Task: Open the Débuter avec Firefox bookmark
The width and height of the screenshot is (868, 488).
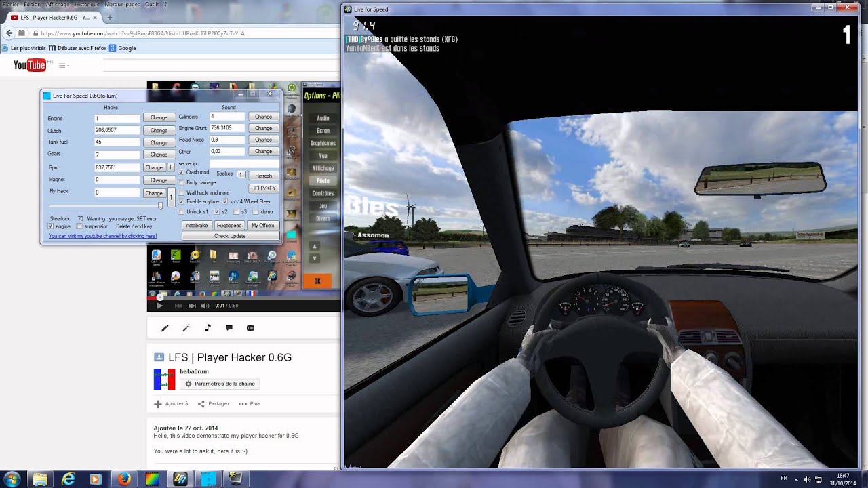Action: pyautogui.click(x=78, y=48)
